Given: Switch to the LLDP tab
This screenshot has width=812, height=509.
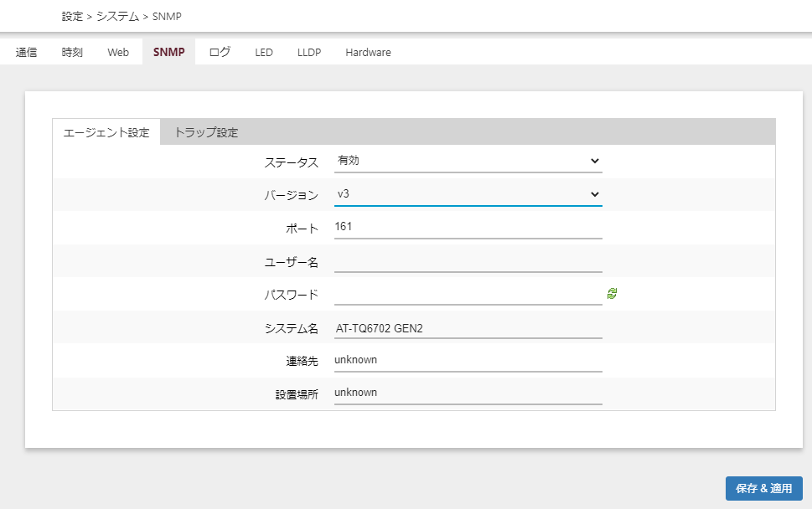Looking at the screenshot, I should 309,52.
